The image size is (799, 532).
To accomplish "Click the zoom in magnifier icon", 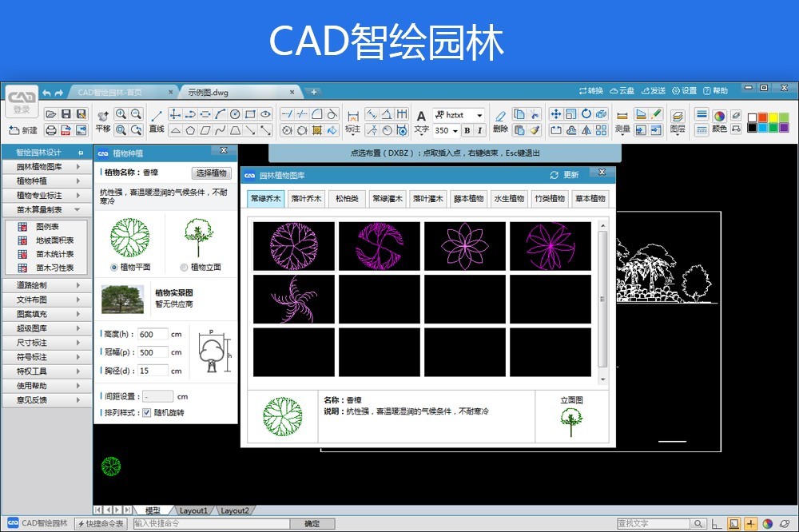I will 121,114.
